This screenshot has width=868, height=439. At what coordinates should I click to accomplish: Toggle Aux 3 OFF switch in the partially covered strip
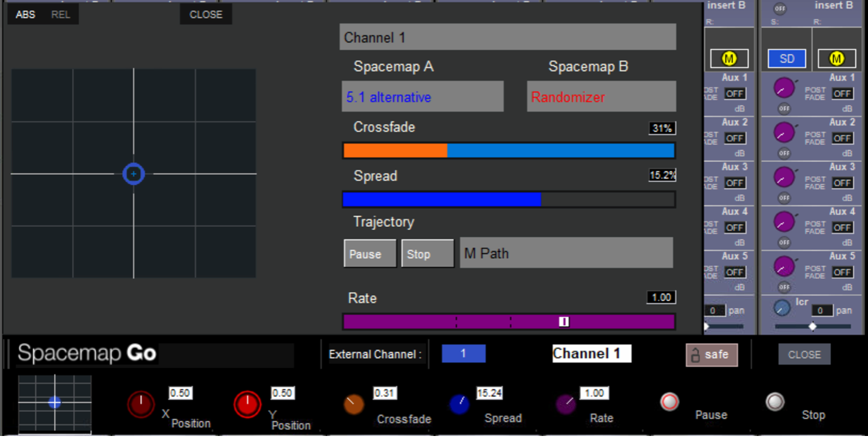pyautogui.click(x=735, y=183)
